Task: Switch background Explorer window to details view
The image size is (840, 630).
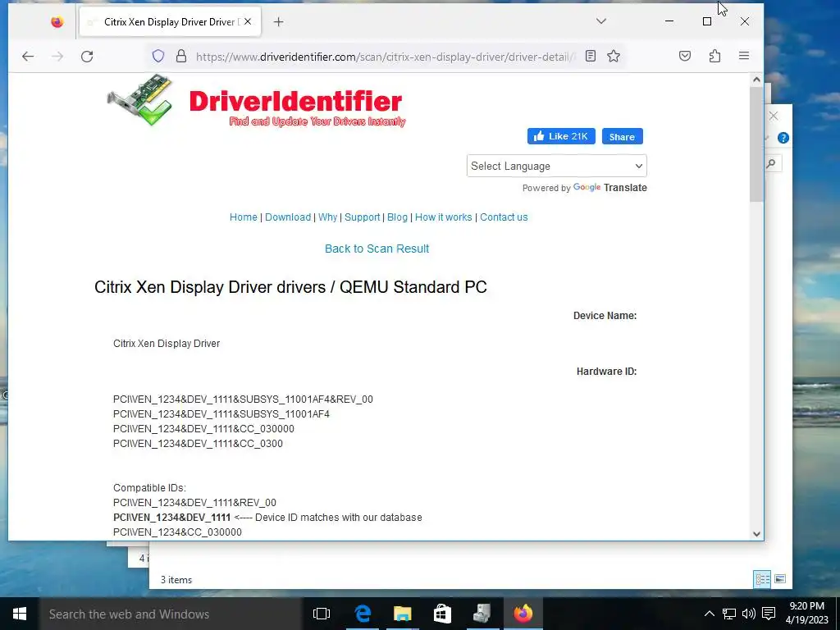Action: (x=762, y=579)
